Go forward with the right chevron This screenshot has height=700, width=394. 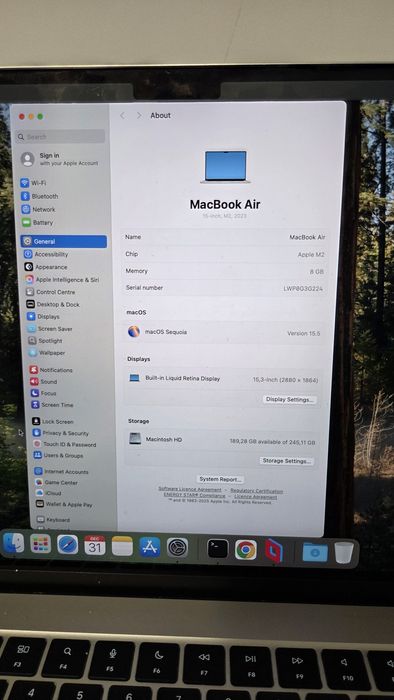click(139, 116)
